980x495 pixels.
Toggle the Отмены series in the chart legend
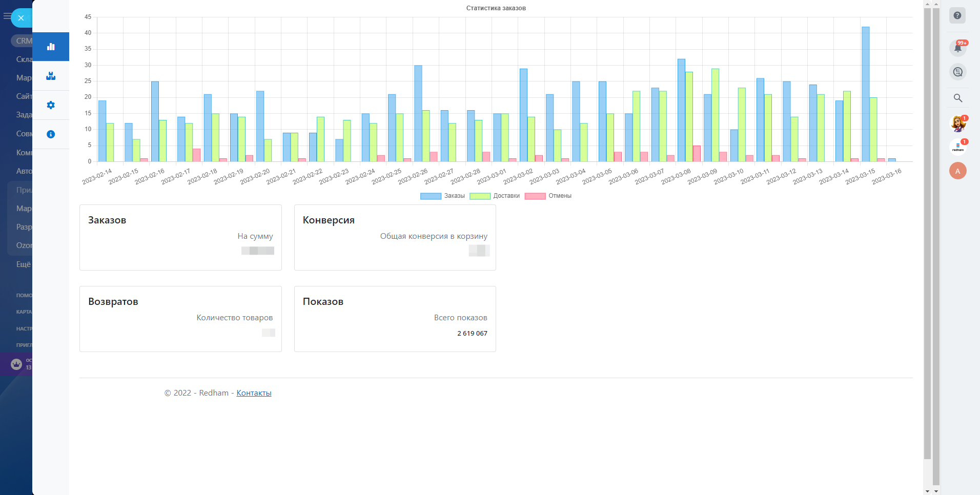548,196
